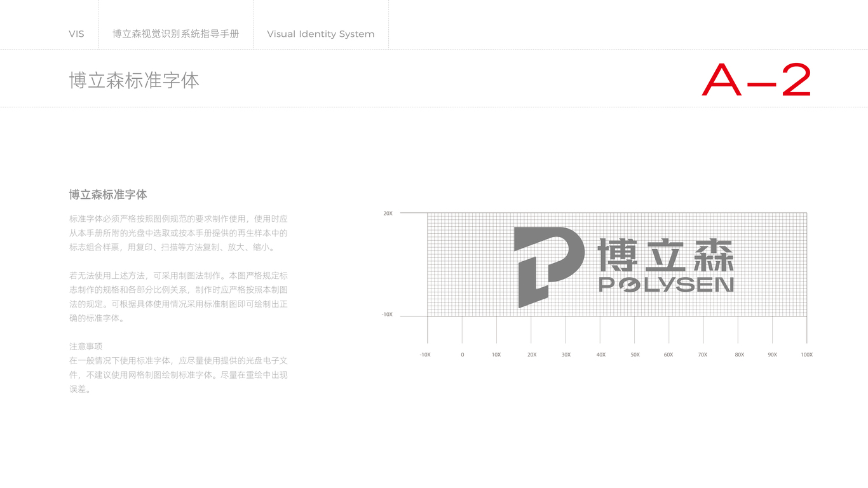Click the "70X" horizontal axis label
The height and width of the screenshot is (488, 868).
(703, 355)
